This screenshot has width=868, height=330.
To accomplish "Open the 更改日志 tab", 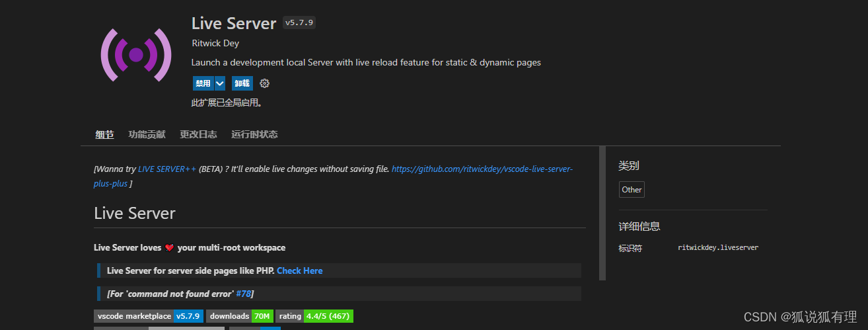I will coord(198,134).
